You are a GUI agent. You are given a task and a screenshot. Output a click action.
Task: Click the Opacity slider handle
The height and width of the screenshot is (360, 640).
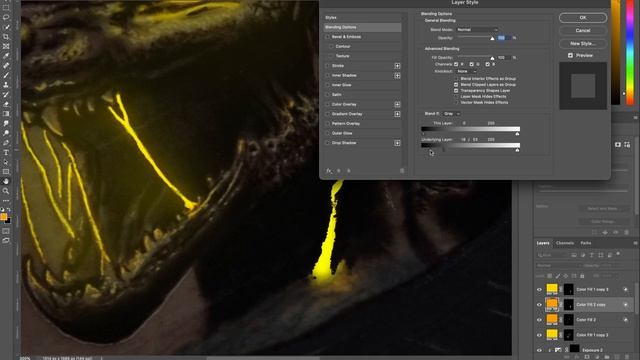click(x=492, y=38)
